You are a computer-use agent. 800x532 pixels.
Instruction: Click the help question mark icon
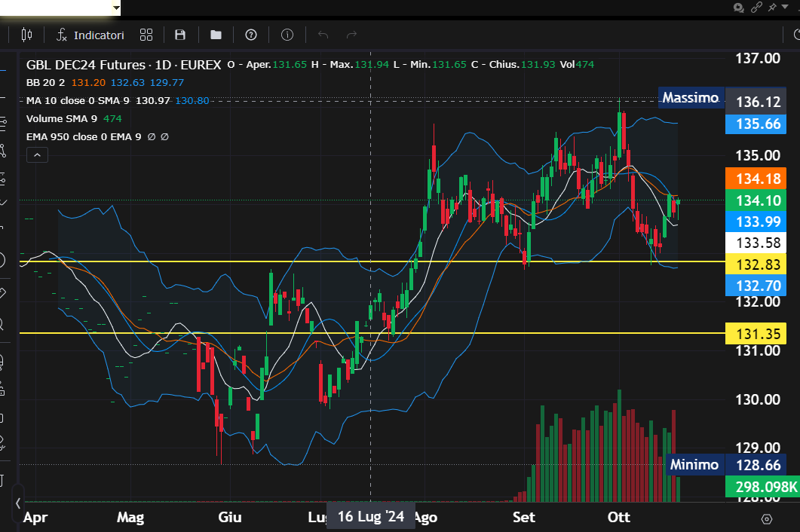click(x=251, y=35)
